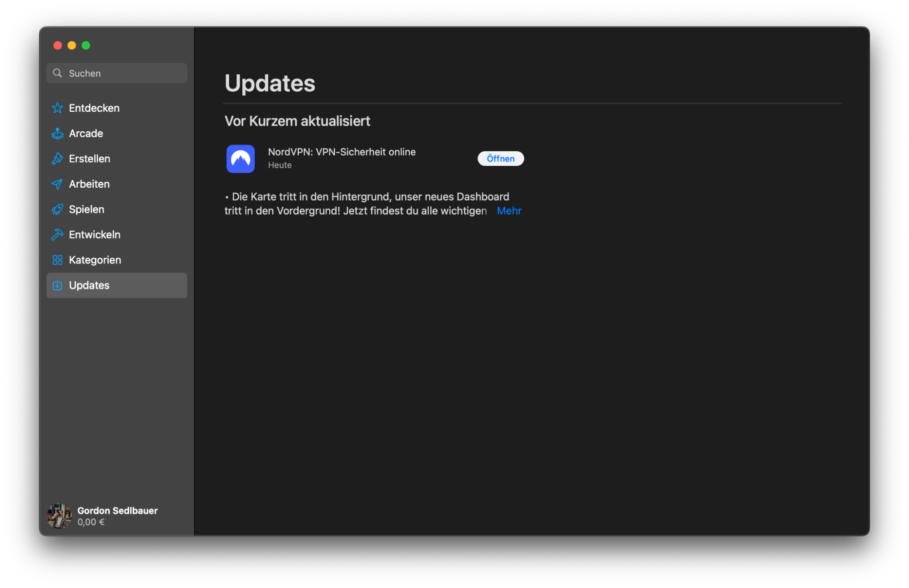Click inside the Suchen search field

pos(116,73)
